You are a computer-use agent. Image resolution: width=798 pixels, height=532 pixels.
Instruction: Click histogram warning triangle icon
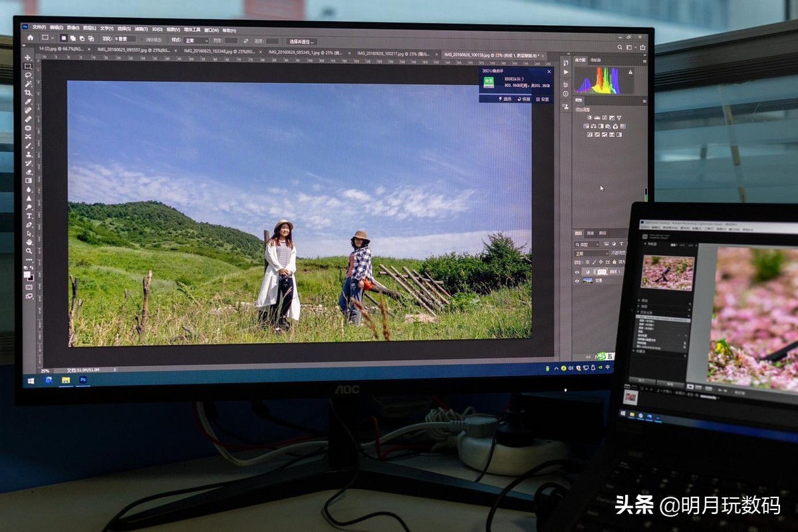tap(630, 72)
